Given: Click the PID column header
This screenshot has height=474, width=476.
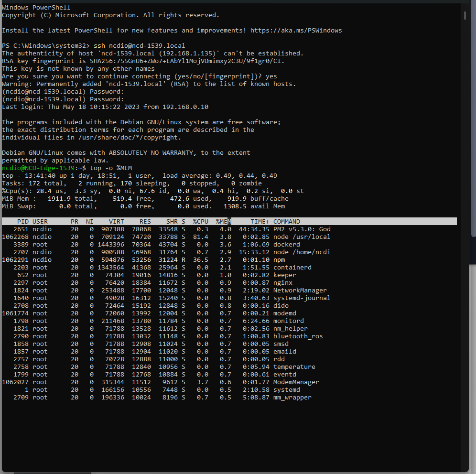Looking at the screenshot, I should click(23, 222).
